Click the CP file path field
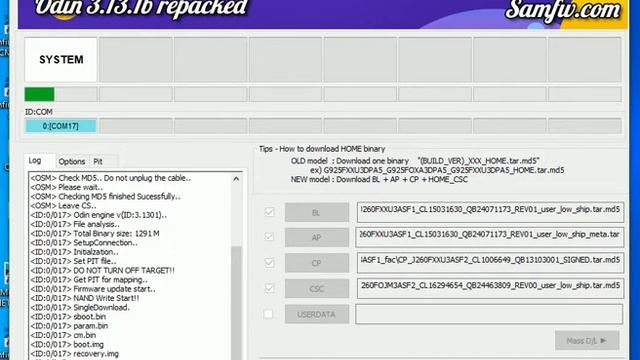This screenshot has height=360, width=640. pos(490,263)
